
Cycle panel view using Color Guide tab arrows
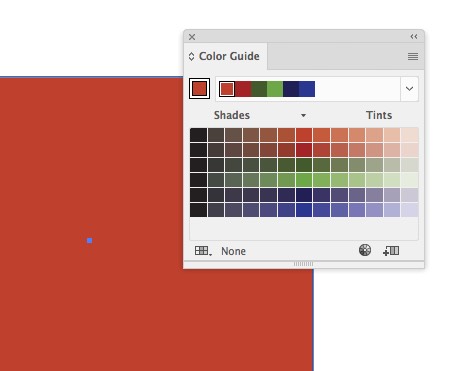click(191, 56)
